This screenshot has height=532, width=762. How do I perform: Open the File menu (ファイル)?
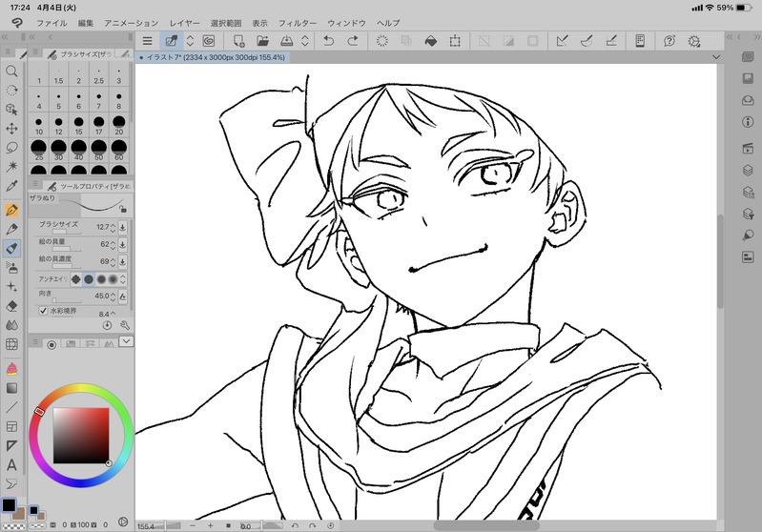(x=52, y=23)
